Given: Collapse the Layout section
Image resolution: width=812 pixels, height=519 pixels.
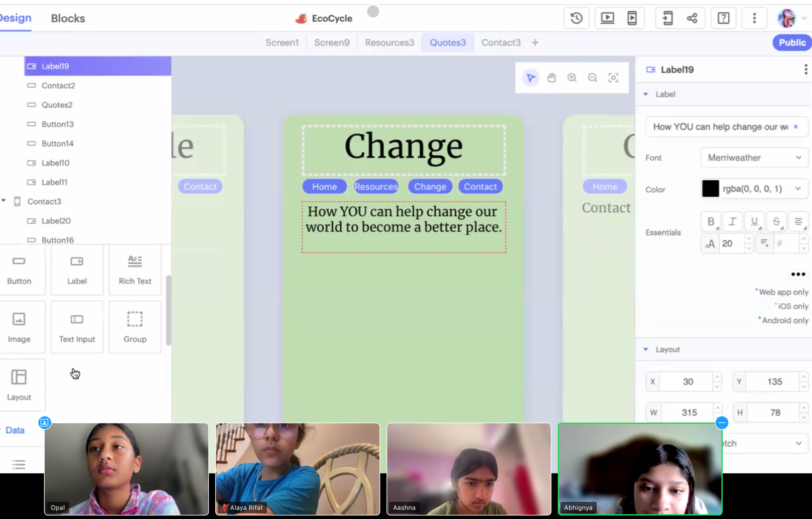Looking at the screenshot, I should (x=646, y=350).
